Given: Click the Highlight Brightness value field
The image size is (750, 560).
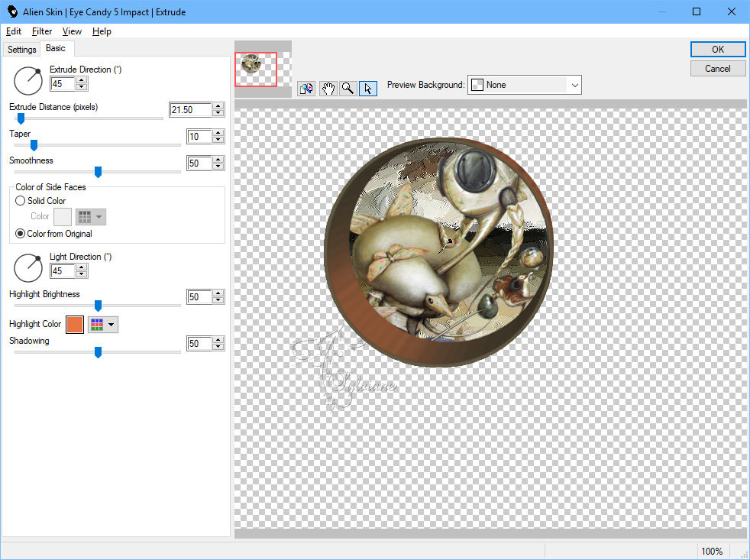Looking at the screenshot, I should click(x=199, y=296).
